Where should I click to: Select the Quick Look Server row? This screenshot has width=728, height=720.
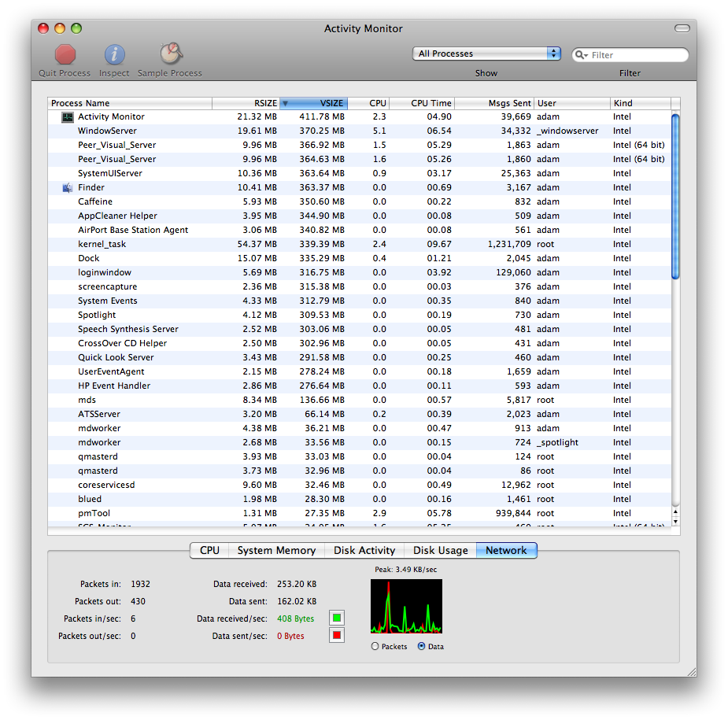[x=360, y=357]
